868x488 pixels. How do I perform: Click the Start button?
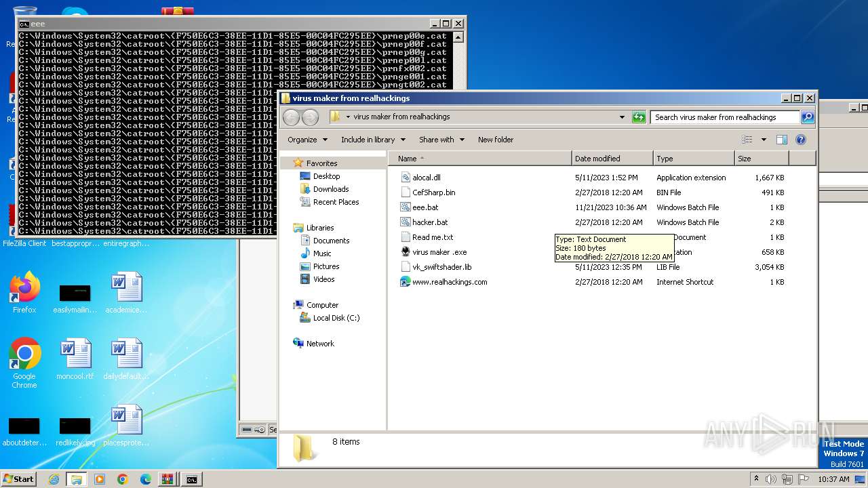[18, 479]
